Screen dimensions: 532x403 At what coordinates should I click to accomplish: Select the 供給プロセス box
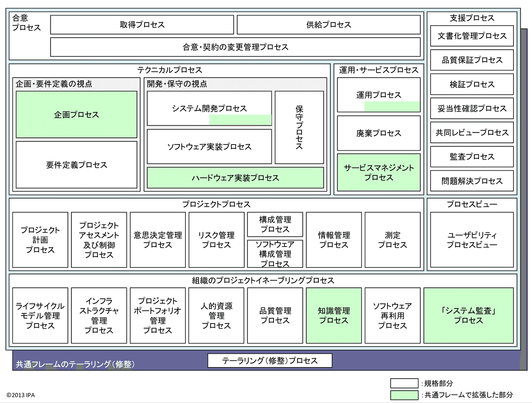click(x=329, y=24)
